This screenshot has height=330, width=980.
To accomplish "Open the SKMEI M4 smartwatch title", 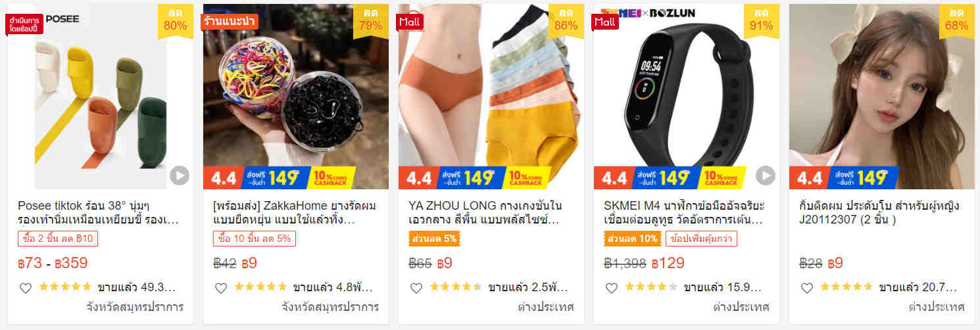I will tap(685, 212).
